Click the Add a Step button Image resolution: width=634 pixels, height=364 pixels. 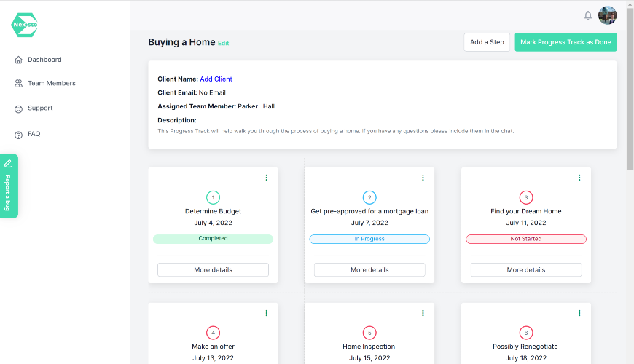click(x=487, y=42)
